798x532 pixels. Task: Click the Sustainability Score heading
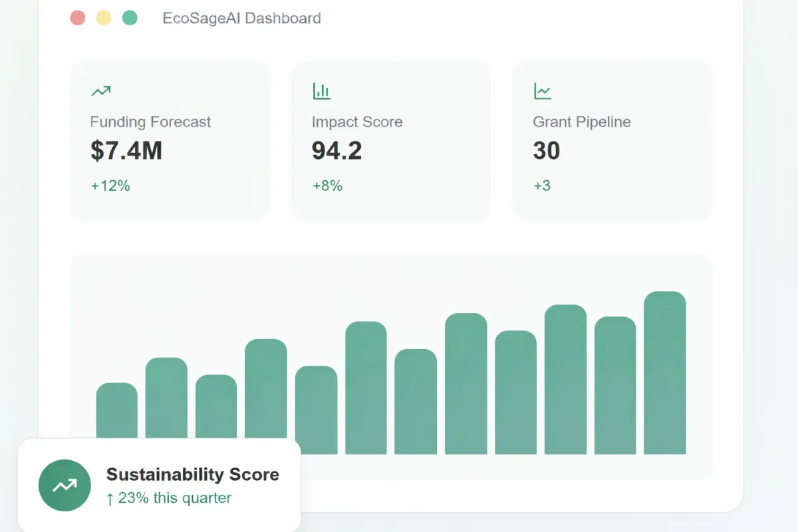[x=193, y=474]
